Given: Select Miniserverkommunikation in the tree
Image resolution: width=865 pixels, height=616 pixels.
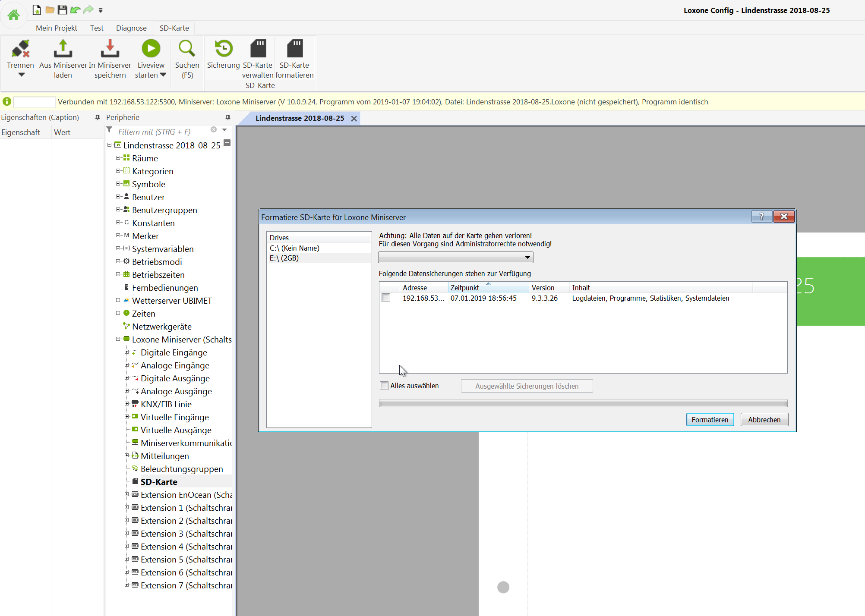Looking at the screenshot, I should pos(186,443).
